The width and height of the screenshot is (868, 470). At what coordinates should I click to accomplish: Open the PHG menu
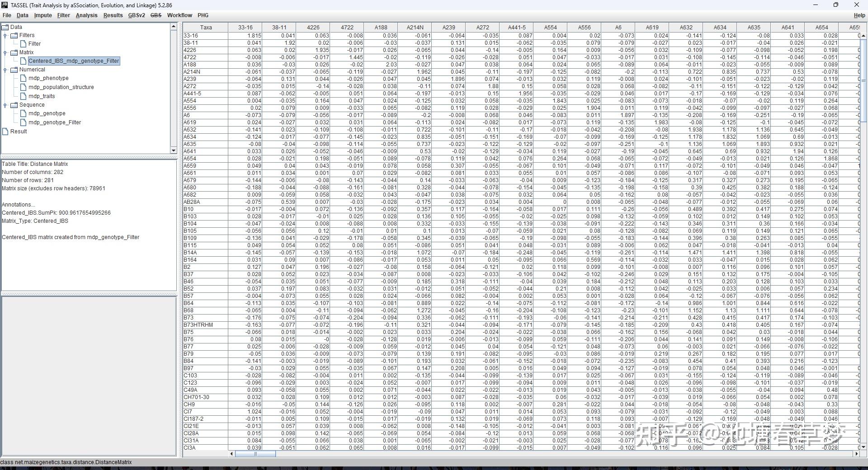click(203, 15)
